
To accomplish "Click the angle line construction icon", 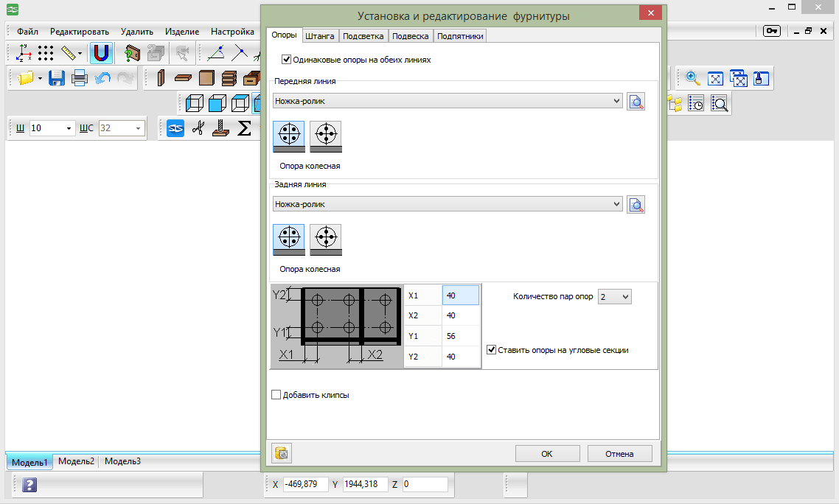I will pyautogui.click(x=215, y=53).
